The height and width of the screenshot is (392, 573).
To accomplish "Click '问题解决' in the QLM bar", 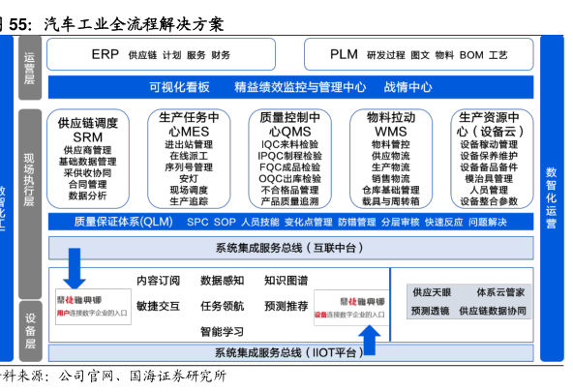I will point(488,222).
